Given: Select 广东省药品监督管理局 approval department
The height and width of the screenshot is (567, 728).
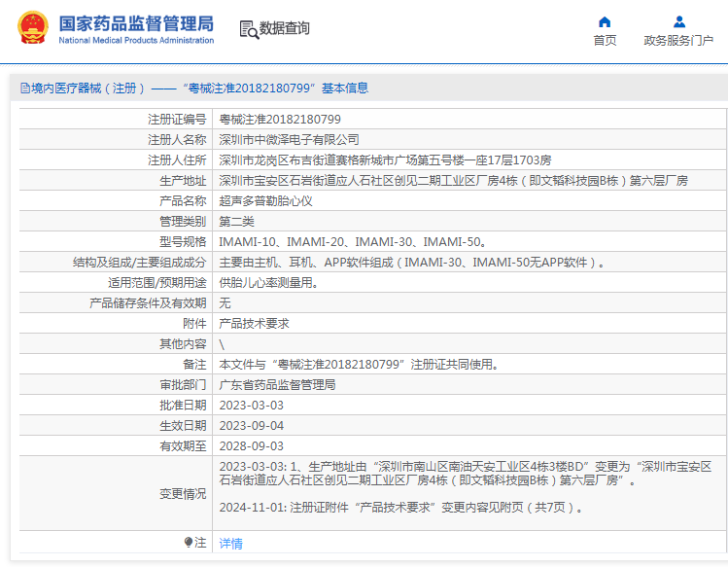Looking at the screenshot, I should coord(277,385).
